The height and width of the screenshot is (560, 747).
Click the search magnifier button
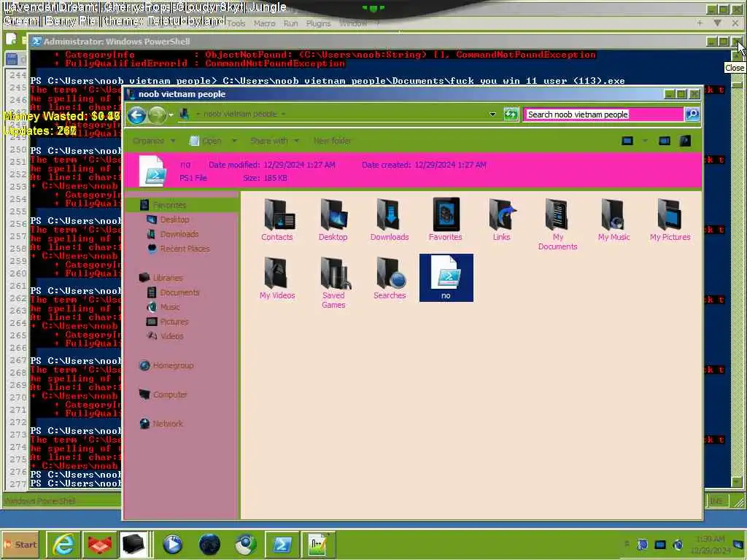click(x=692, y=114)
